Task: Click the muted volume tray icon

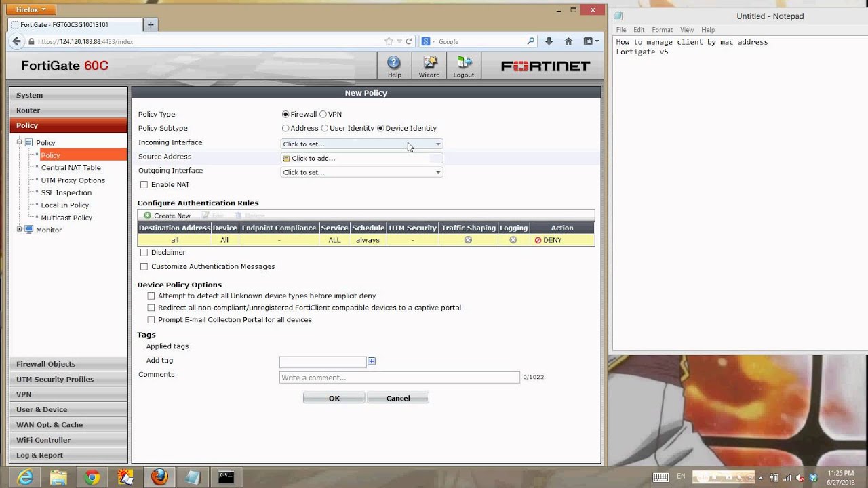Action: click(x=799, y=477)
